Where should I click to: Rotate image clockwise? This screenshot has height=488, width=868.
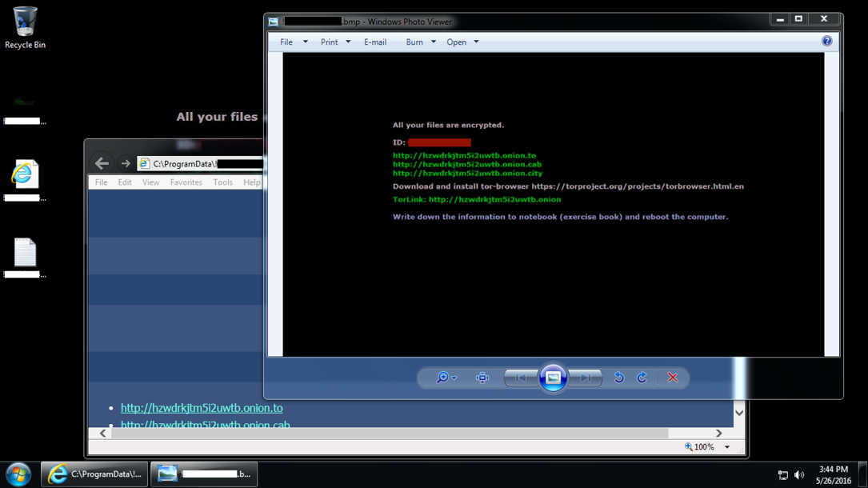(642, 378)
